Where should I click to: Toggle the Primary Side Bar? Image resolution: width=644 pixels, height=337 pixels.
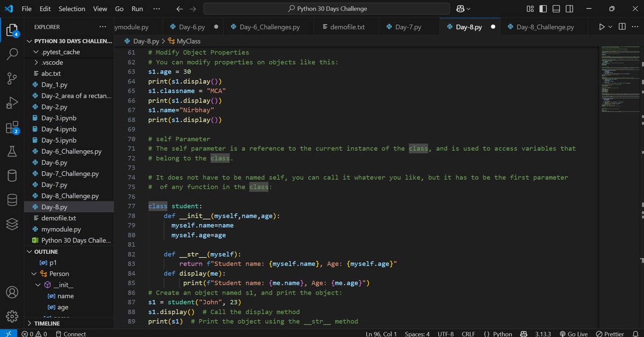click(x=543, y=9)
